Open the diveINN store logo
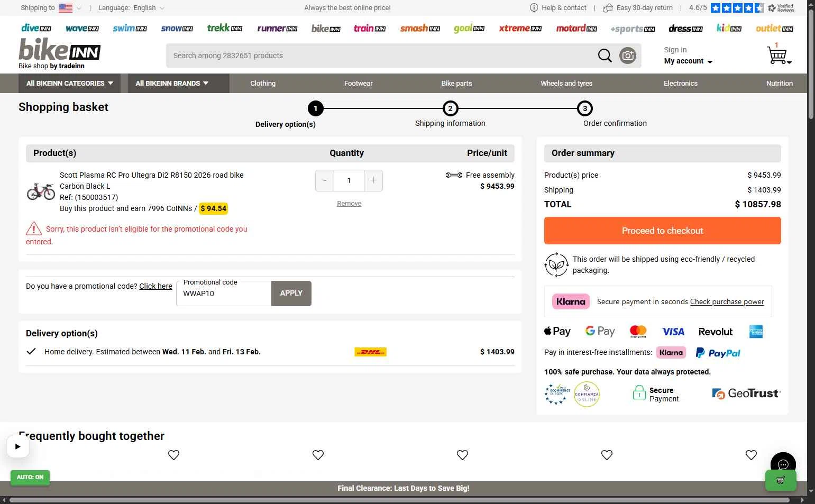 pos(36,29)
